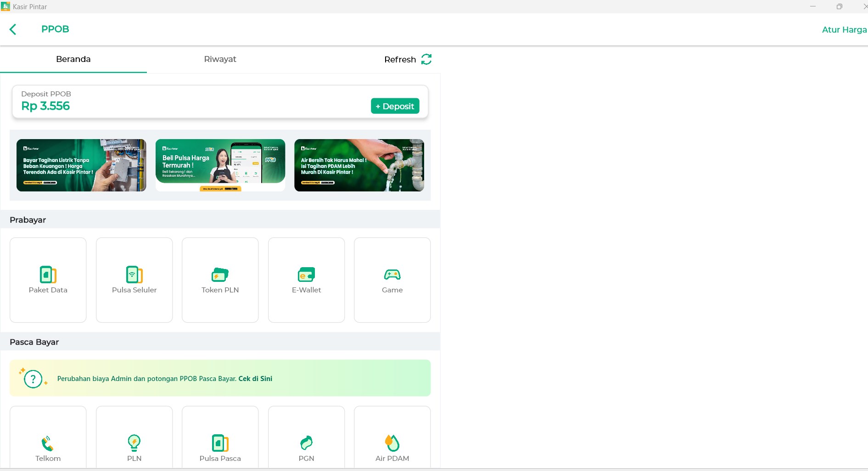
Task: Switch to the Beranda tab
Action: (x=73, y=59)
